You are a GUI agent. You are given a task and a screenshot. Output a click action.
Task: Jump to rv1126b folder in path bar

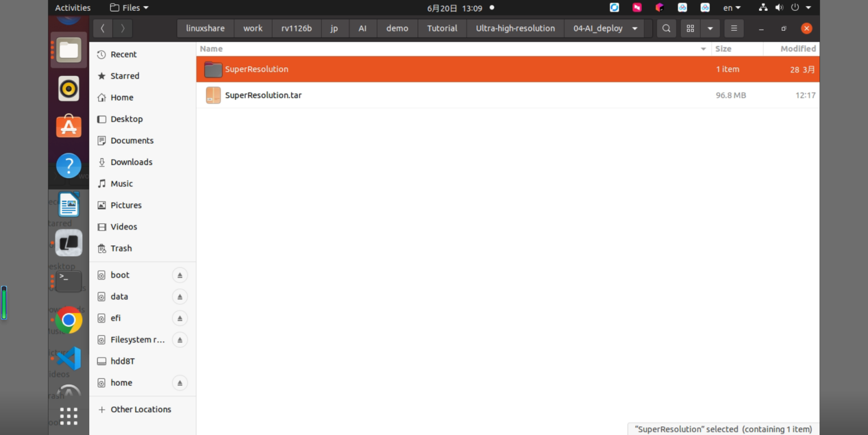tap(297, 29)
